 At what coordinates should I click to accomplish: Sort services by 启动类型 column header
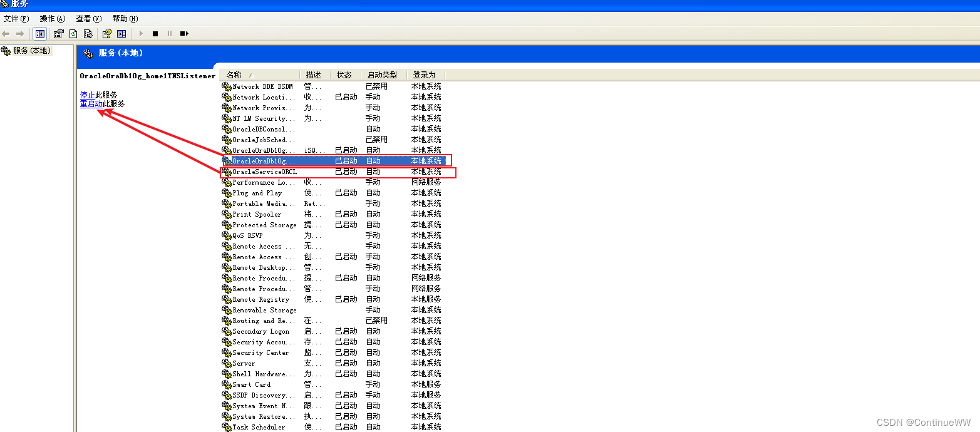tap(382, 75)
